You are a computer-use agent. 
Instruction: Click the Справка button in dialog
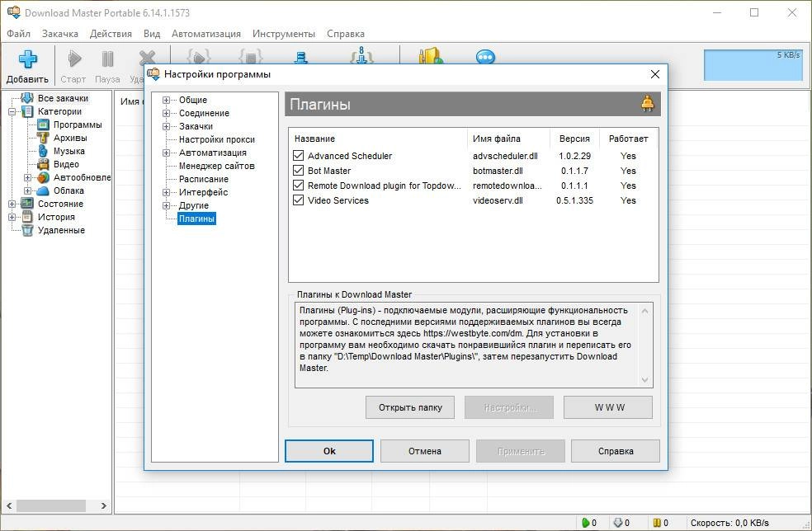(616, 451)
